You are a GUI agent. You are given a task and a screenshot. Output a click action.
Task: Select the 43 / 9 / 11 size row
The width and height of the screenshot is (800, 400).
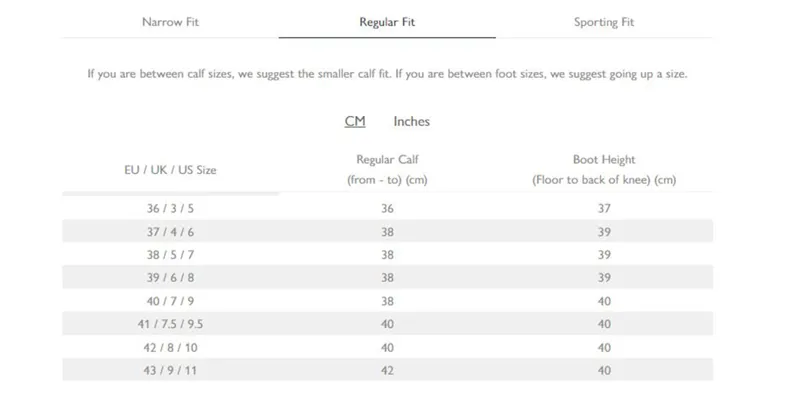[x=388, y=370]
